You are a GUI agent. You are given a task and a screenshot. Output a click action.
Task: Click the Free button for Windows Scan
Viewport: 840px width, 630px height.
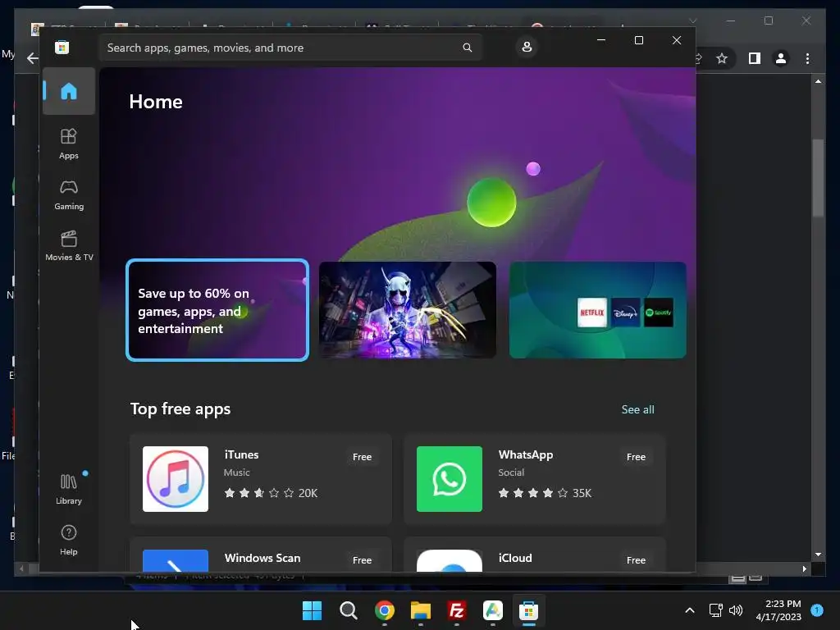(x=362, y=560)
